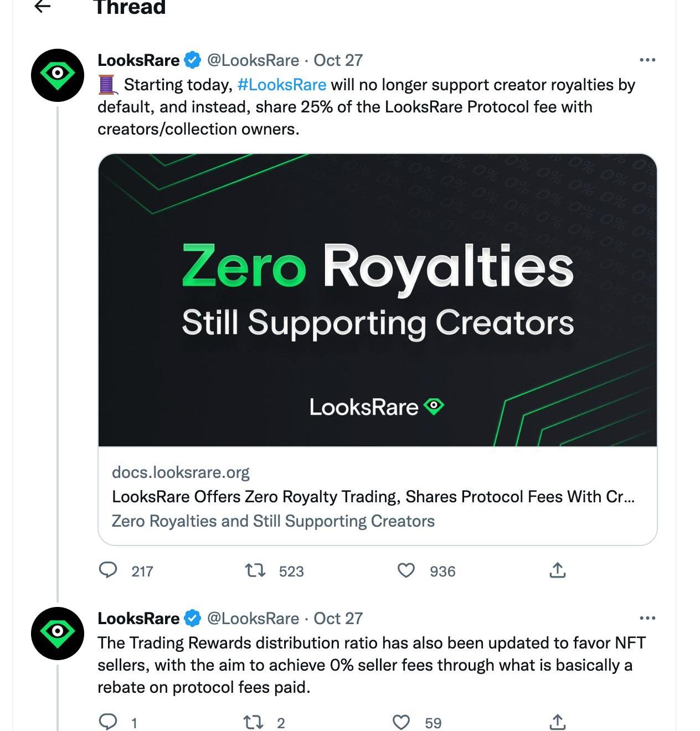The width and height of the screenshot is (700, 731).
Task: Open more options on first tweet
Action: [x=647, y=60]
